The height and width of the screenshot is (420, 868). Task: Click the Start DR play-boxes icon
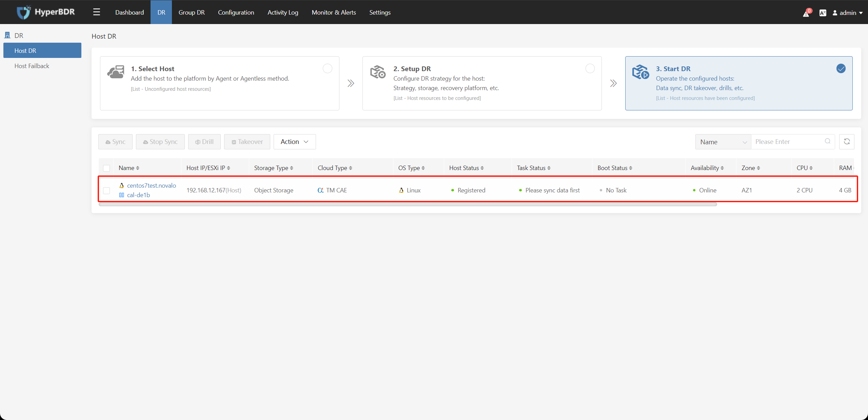pos(640,72)
